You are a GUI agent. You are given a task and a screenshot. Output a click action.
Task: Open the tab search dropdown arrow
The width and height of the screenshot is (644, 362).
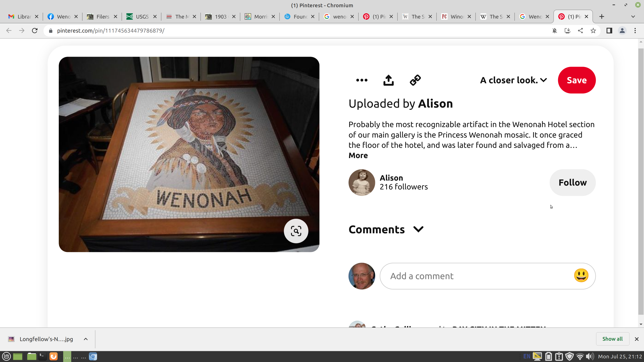pyautogui.click(x=633, y=16)
